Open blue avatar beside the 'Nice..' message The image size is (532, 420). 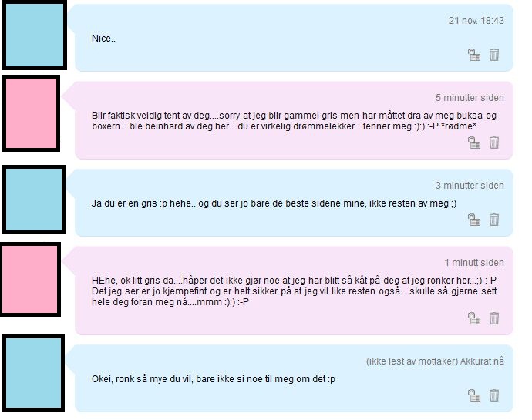coord(35,35)
